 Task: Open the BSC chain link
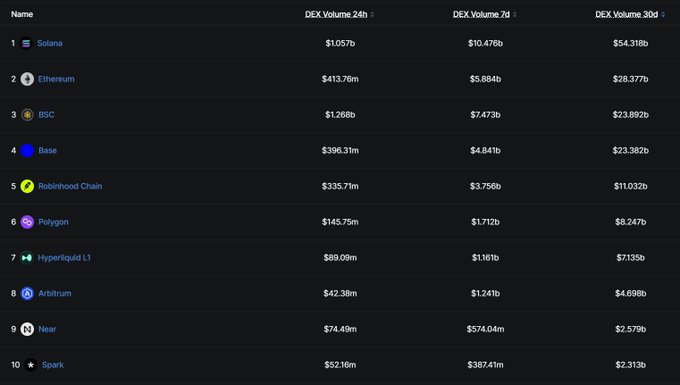tap(46, 115)
